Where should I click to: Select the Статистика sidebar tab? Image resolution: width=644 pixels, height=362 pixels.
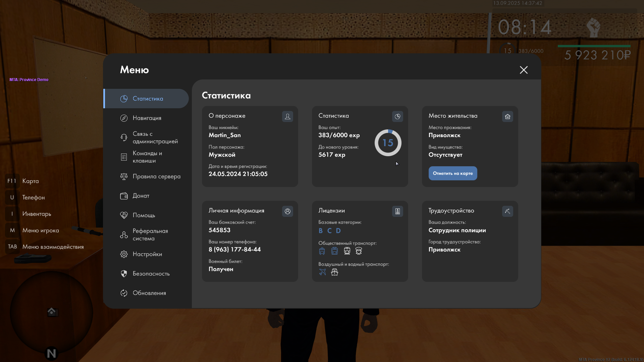click(x=147, y=99)
